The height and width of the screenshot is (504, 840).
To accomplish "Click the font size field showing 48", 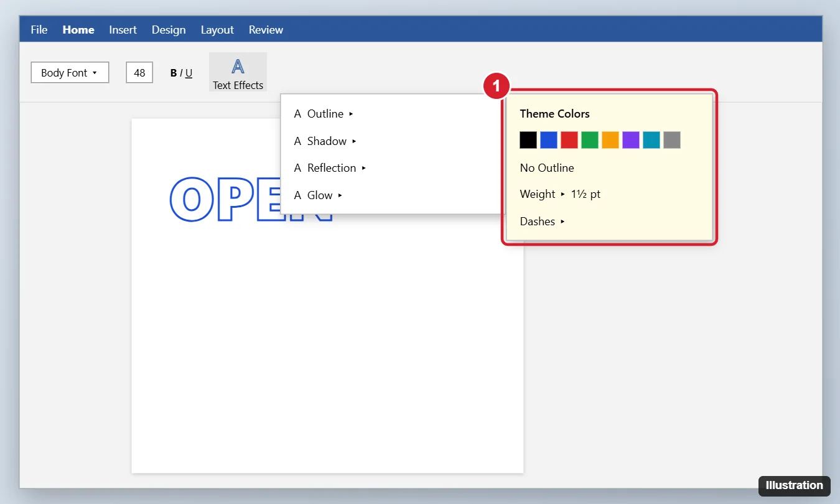I will click(139, 73).
